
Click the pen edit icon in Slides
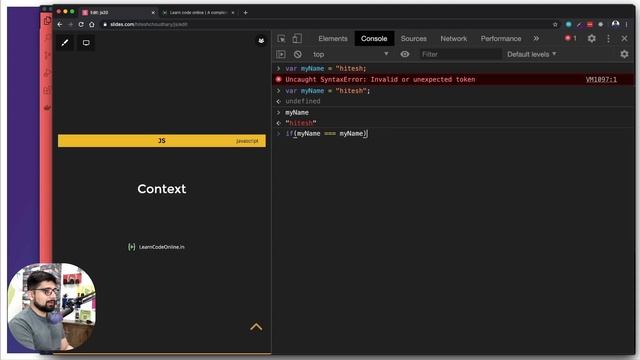64,42
